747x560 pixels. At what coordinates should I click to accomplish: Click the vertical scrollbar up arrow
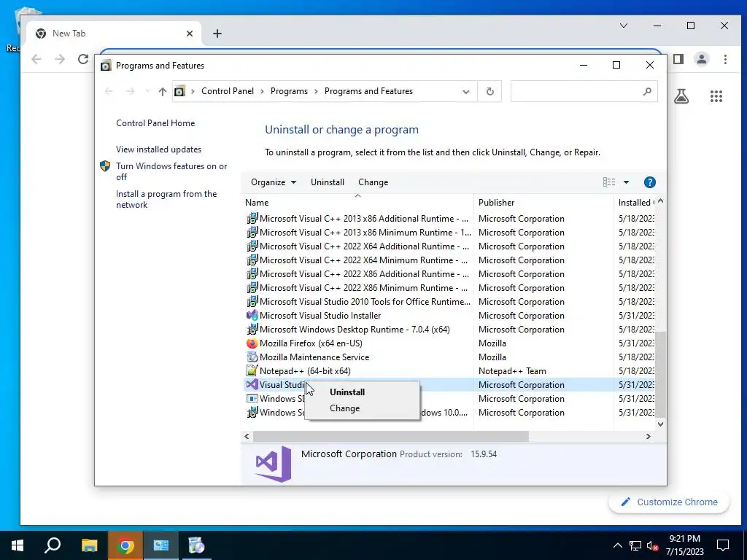tap(660, 201)
